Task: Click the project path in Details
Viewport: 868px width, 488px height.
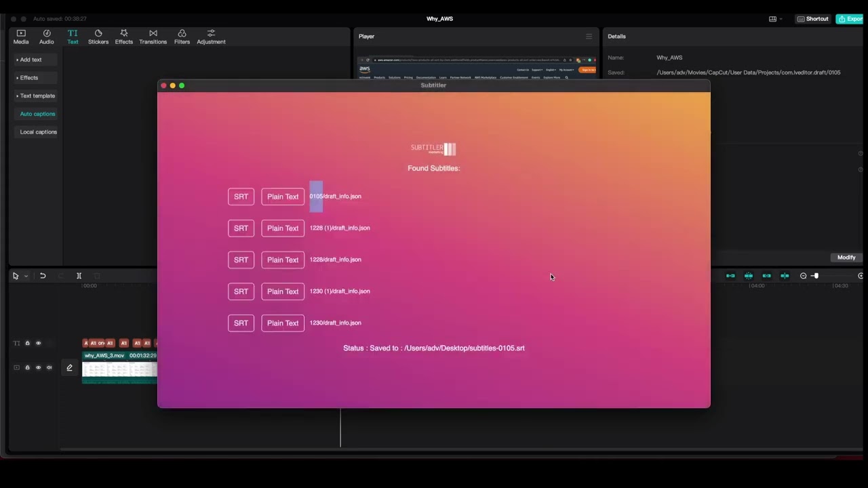Action: coord(749,73)
